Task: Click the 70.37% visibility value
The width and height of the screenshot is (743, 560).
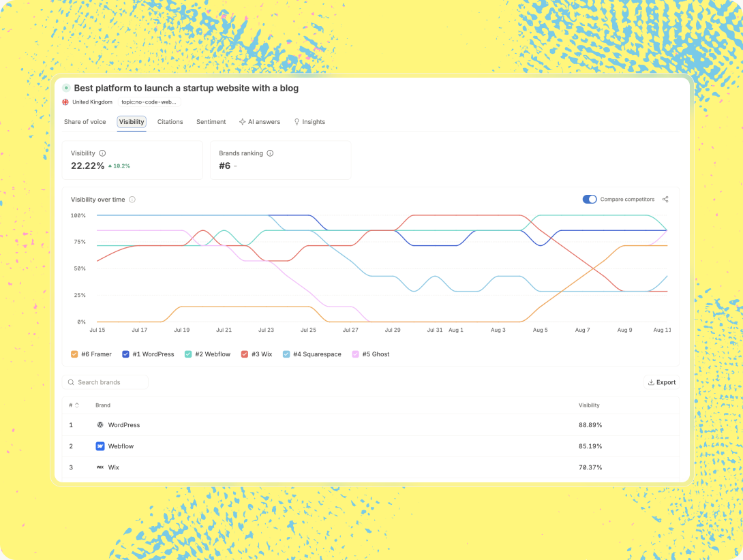Action: click(x=590, y=467)
